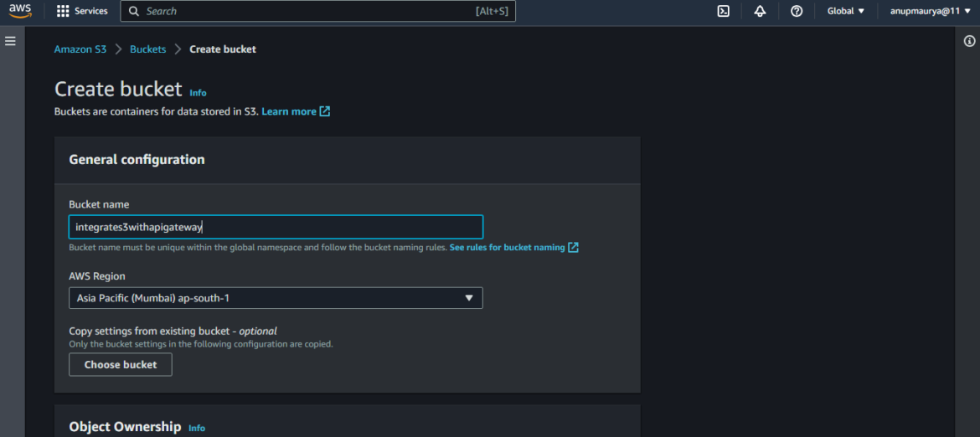
Task: Click Info next to Object Ownership
Action: [196, 428]
